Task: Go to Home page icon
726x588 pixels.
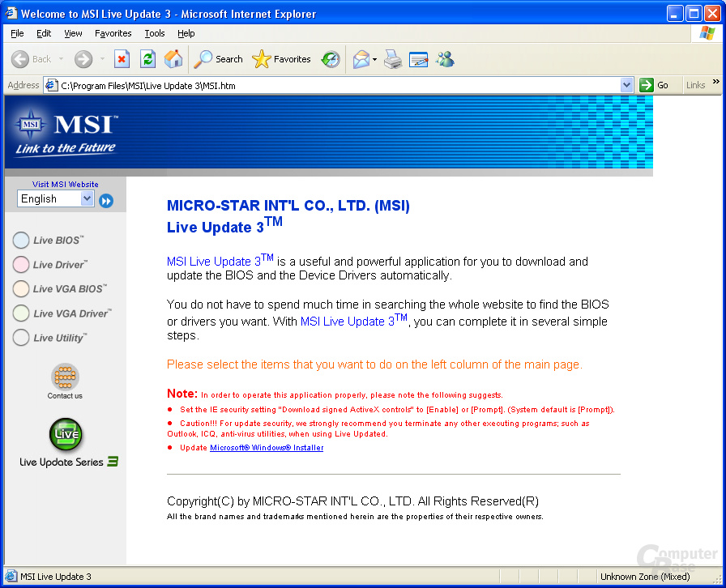Action: [x=173, y=59]
